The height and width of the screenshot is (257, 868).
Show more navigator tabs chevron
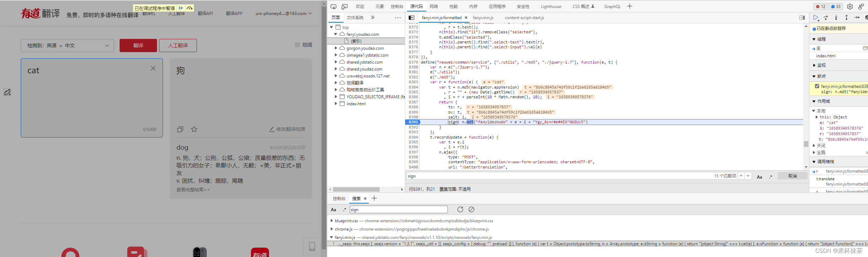pos(373,17)
